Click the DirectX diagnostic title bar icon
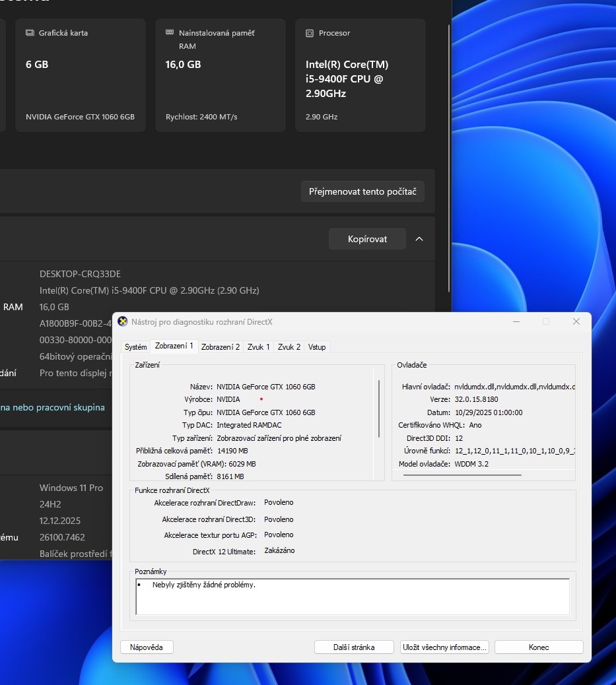This screenshot has width=616, height=685. (x=122, y=321)
